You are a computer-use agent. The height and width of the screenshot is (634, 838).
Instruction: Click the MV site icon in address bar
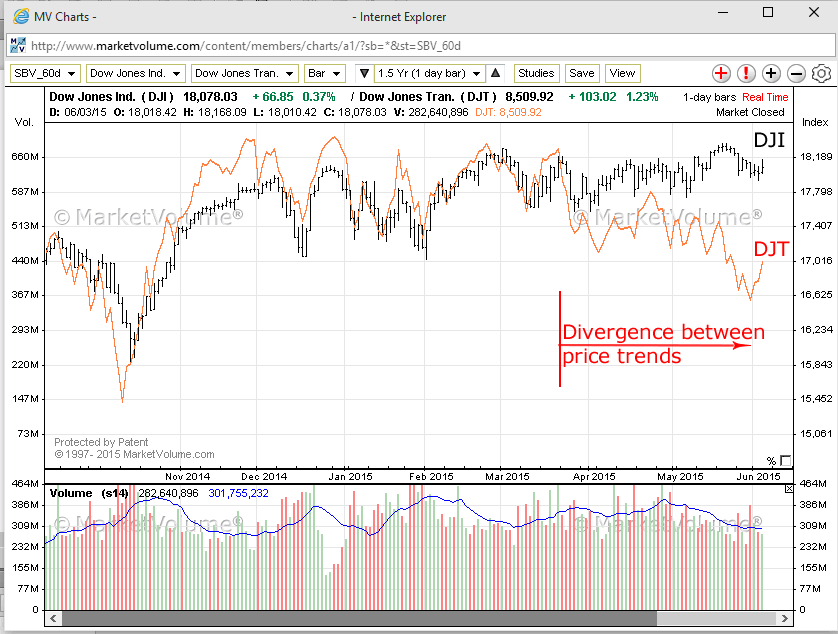(18, 45)
